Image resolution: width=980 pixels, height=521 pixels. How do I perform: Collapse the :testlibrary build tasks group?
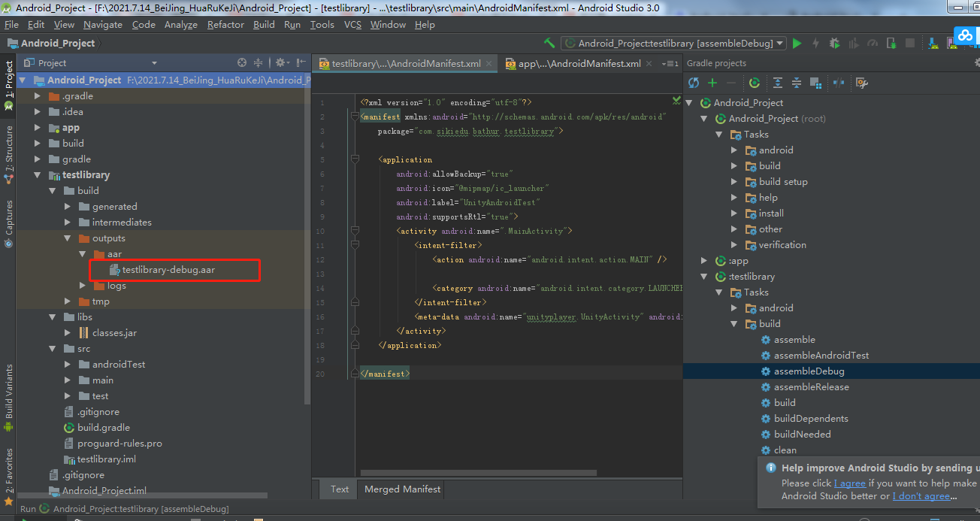734,324
